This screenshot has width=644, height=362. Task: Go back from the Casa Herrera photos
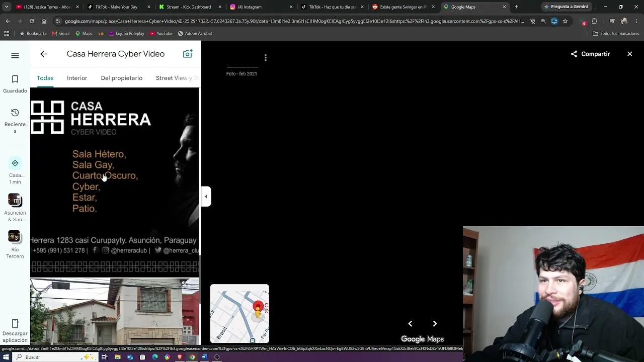click(x=44, y=54)
